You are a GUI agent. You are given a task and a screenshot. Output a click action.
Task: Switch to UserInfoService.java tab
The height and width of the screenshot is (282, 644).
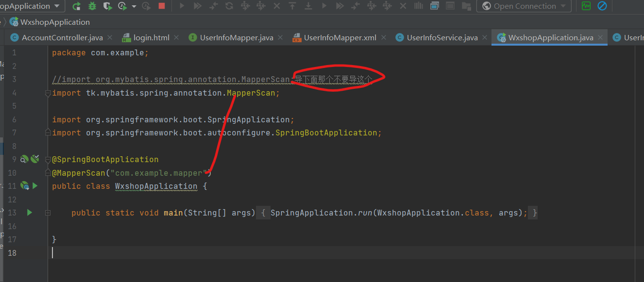[442, 37]
